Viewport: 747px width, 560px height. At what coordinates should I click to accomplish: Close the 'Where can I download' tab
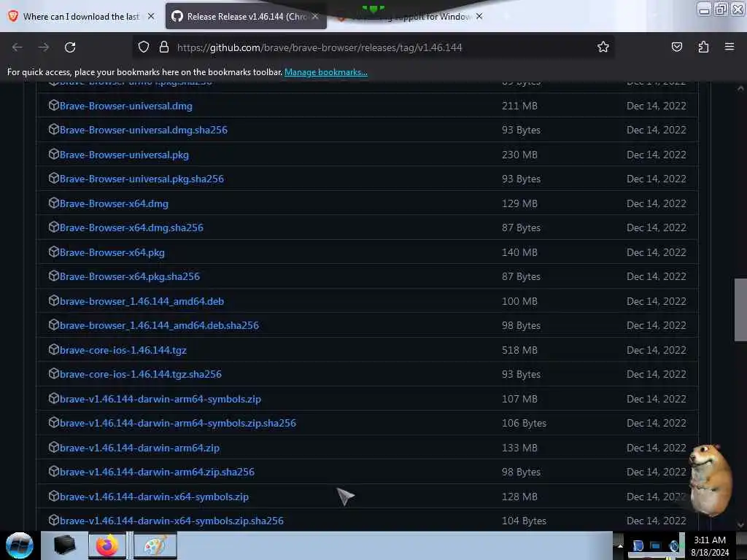pos(151,16)
